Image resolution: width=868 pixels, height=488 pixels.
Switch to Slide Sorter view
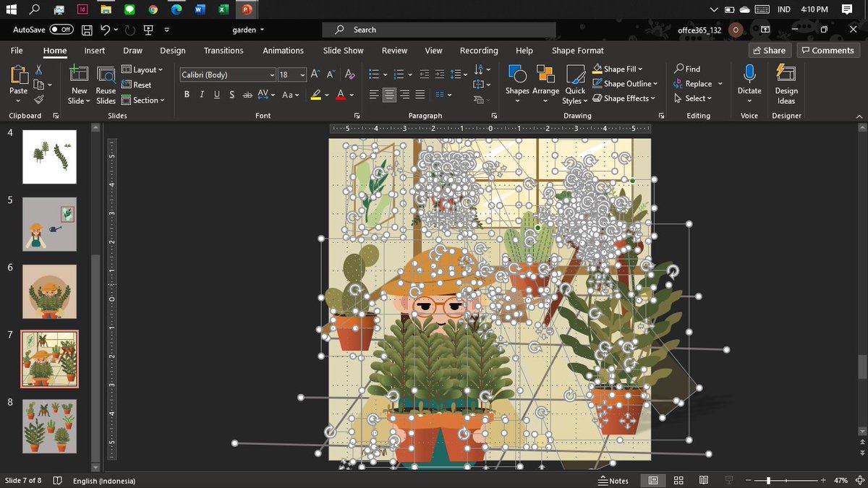pyautogui.click(x=678, y=481)
